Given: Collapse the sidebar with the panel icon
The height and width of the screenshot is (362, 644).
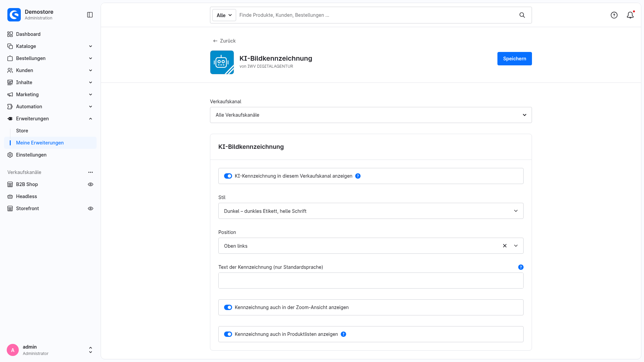Looking at the screenshot, I should coord(90,15).
